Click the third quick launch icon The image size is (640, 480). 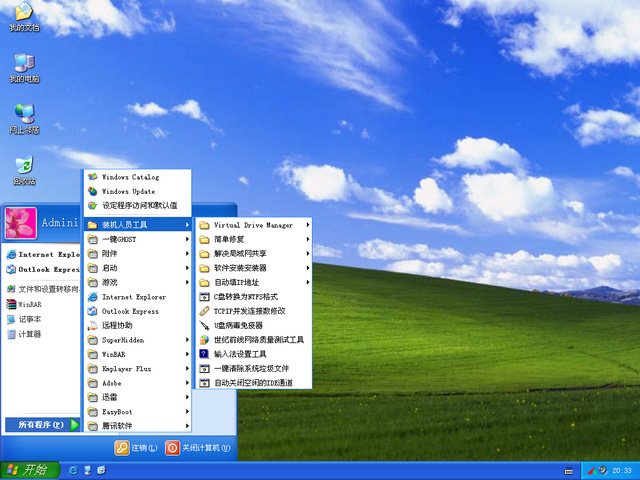click(102, 470)
